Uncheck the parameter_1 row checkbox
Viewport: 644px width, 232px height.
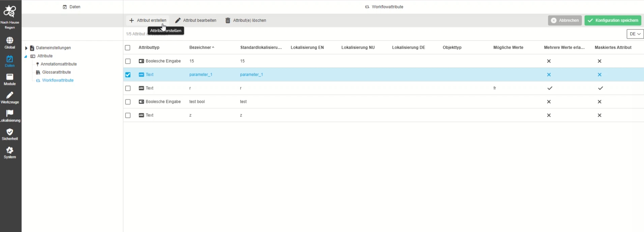[x=128, y=75]
